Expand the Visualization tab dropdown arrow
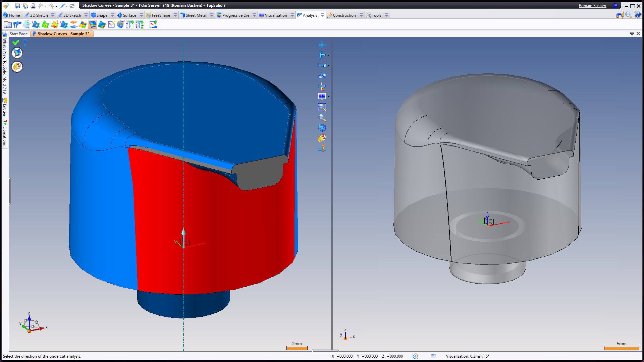 click(292, 15)
